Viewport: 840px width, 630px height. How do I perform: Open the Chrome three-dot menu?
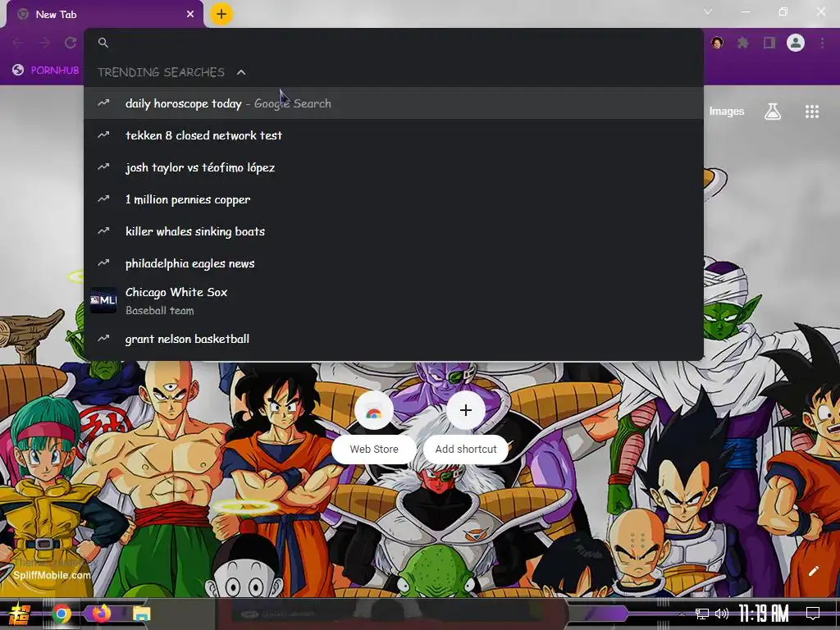pyautogui.click(x=822, y=43)
